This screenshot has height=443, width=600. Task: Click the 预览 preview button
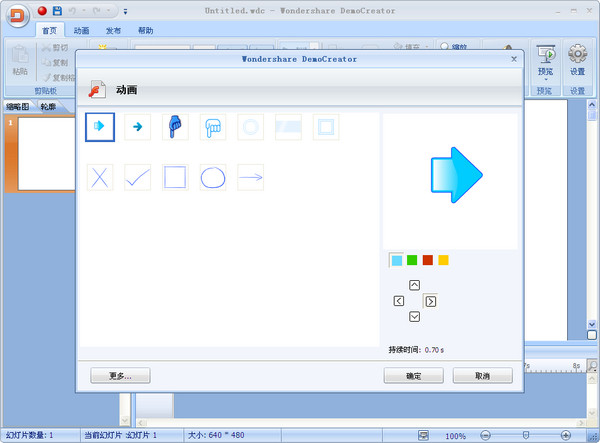545,60
